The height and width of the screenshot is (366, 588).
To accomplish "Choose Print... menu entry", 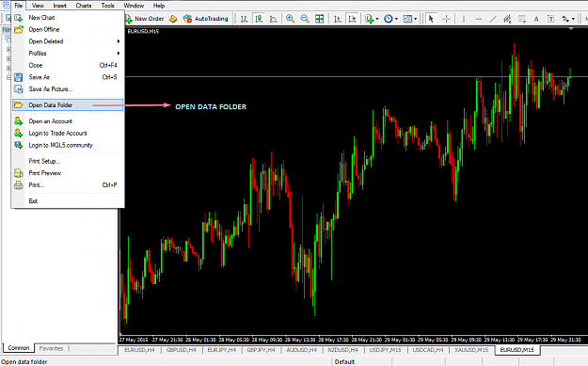I will 68,185.
